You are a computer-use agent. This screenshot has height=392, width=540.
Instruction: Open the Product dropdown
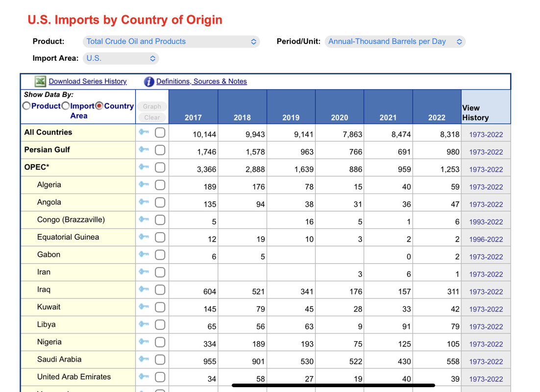click(171, 41)
